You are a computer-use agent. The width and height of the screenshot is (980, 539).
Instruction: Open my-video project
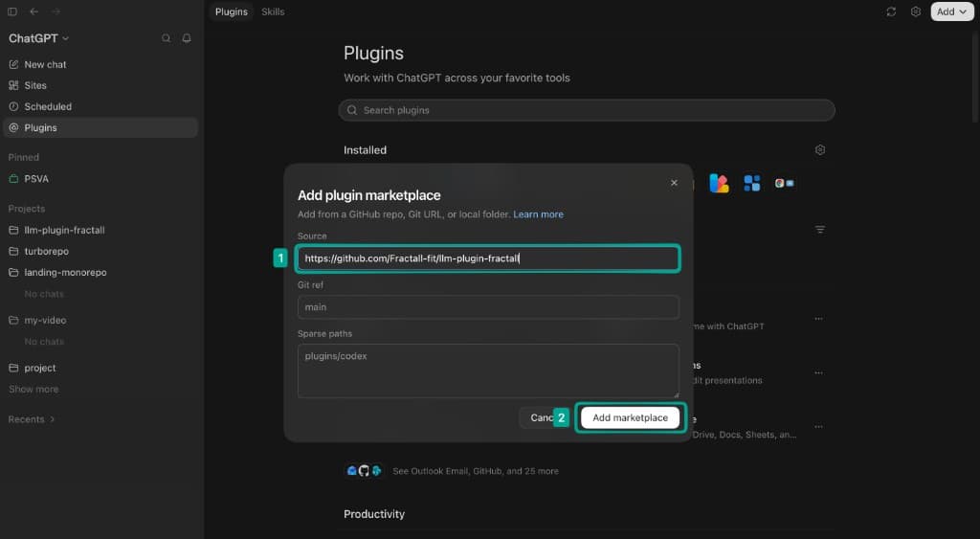coord(100,320)
